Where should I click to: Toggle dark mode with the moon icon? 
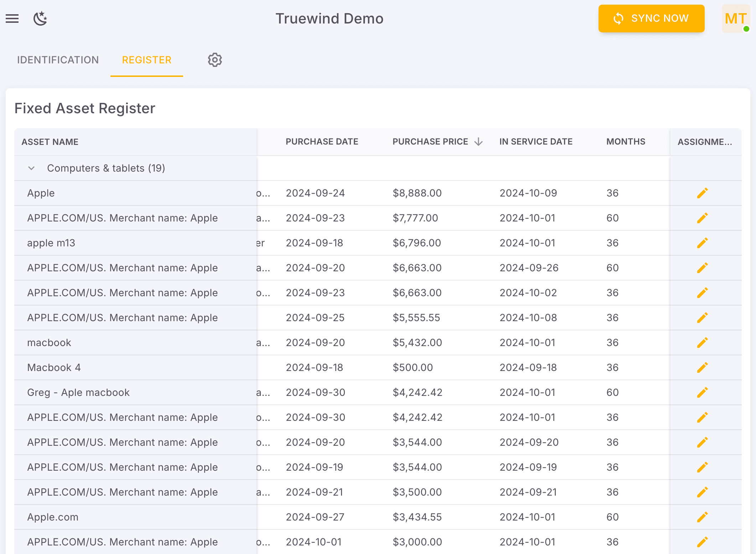point(40,19)
